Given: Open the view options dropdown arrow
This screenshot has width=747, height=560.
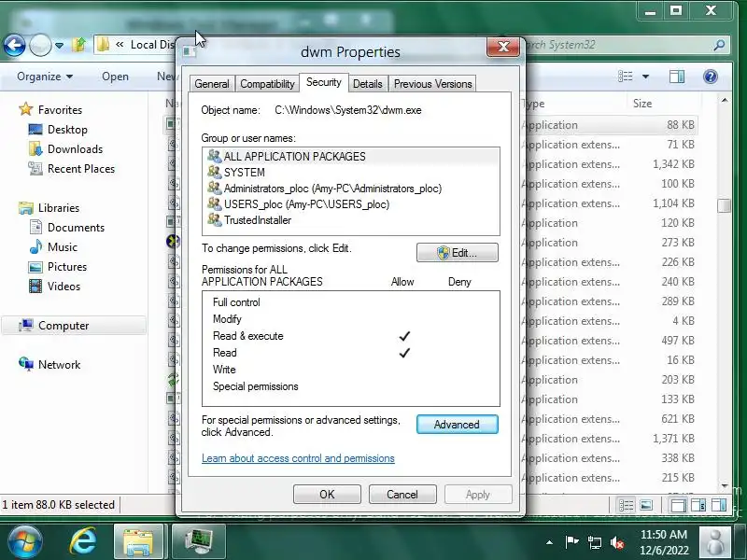Looking at the screenshot, I should coord(645,77).
